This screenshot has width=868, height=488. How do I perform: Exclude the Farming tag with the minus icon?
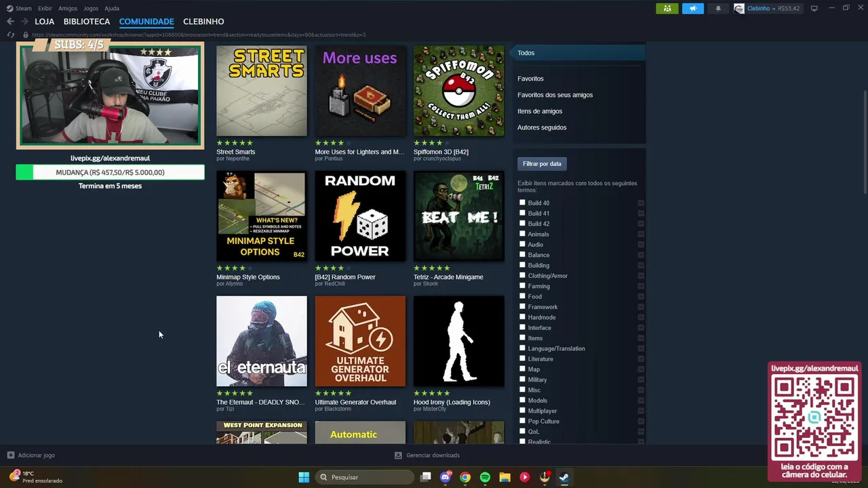click(x=641, y=286)
